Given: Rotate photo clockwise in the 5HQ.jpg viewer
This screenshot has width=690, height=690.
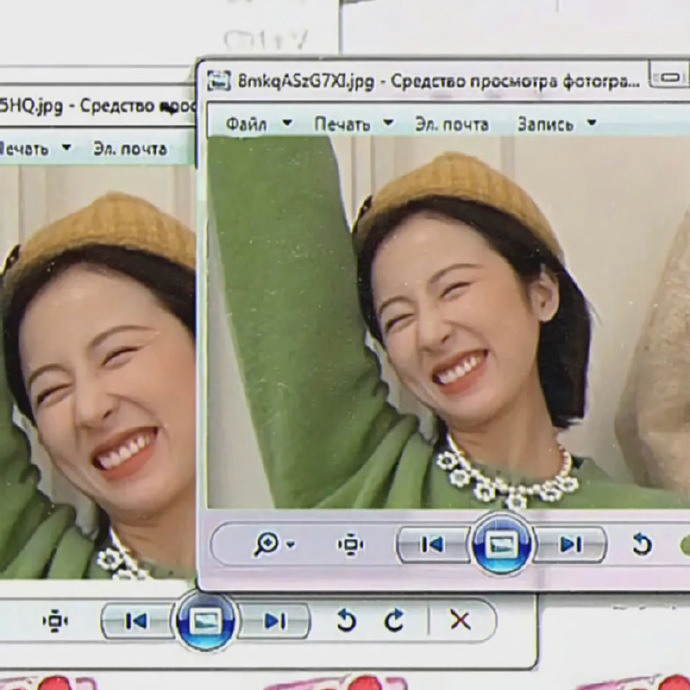Looking at the screenshot, I should (x=395, y=621).
